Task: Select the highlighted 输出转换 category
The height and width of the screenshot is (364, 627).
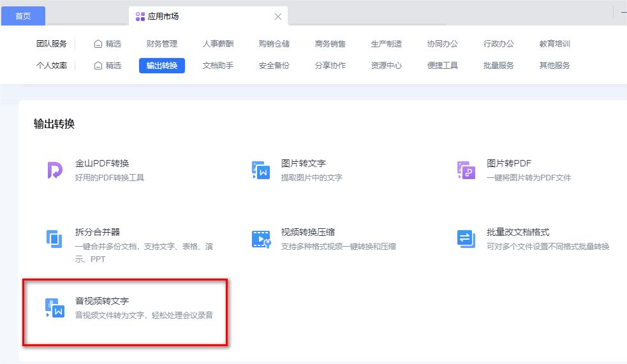Action: 162,66
